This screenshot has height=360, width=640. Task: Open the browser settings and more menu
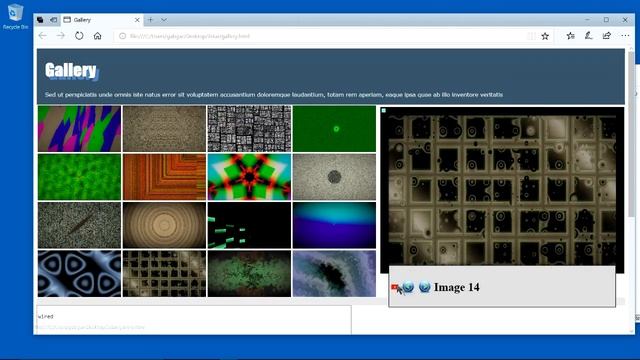(625, 36)
